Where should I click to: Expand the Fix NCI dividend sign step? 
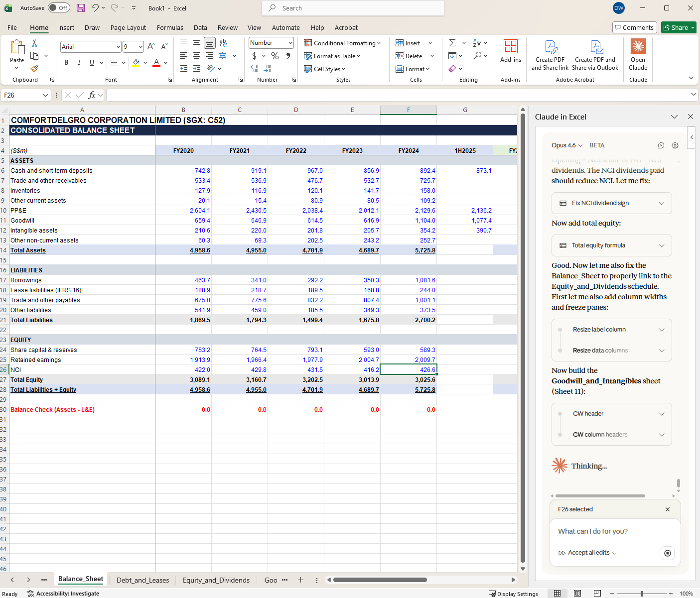[x=612, y=203]
